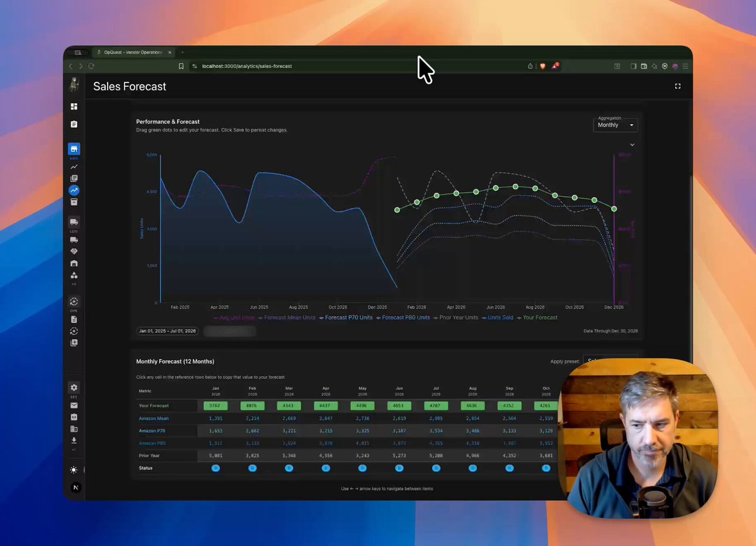Click the clipboard icon in left sidebar

pos(74,125)
